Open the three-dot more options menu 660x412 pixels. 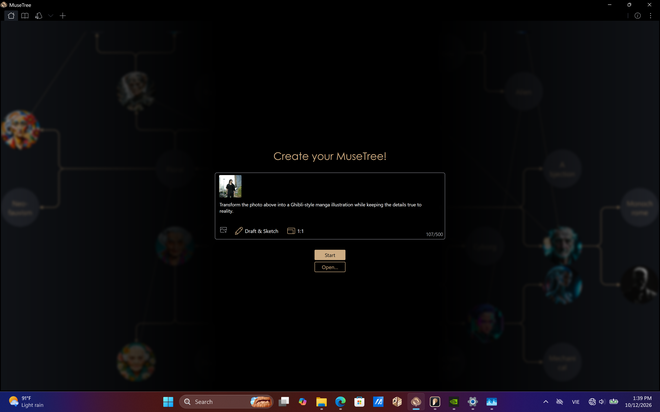click(650, 16)
